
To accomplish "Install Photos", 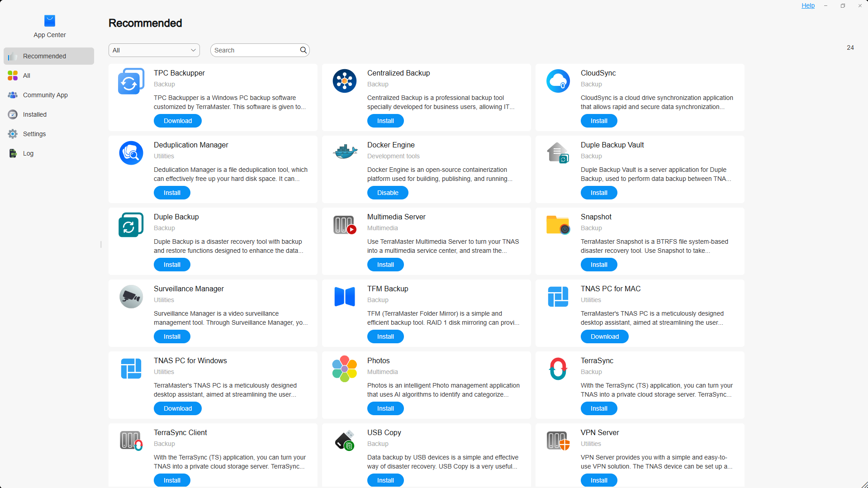I will point(385,408).
